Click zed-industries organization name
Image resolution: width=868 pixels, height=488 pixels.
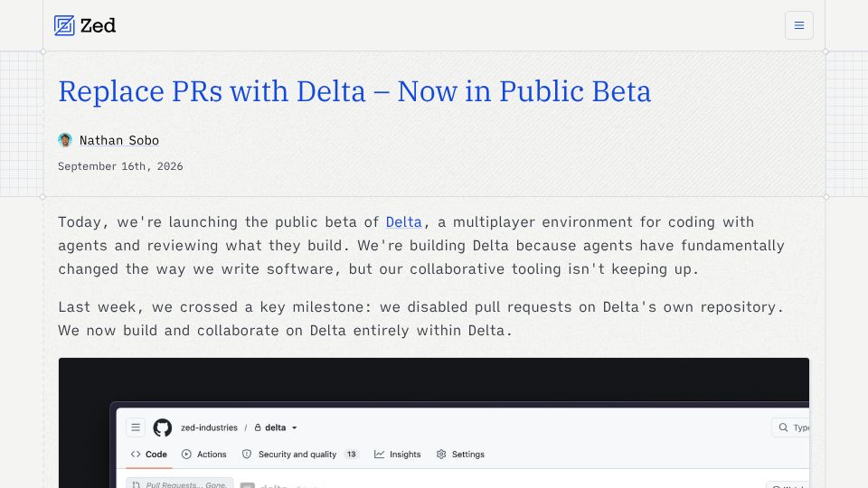click(x=209, y=427)
